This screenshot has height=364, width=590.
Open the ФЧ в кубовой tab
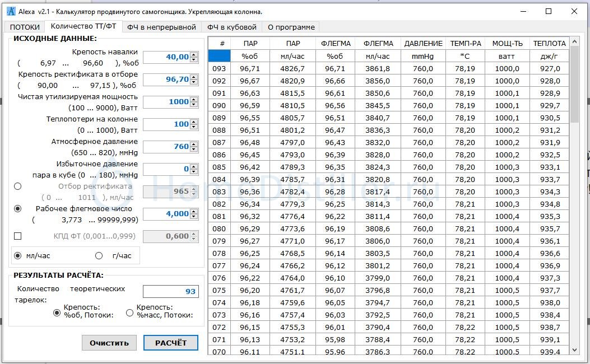coord(232,27)
